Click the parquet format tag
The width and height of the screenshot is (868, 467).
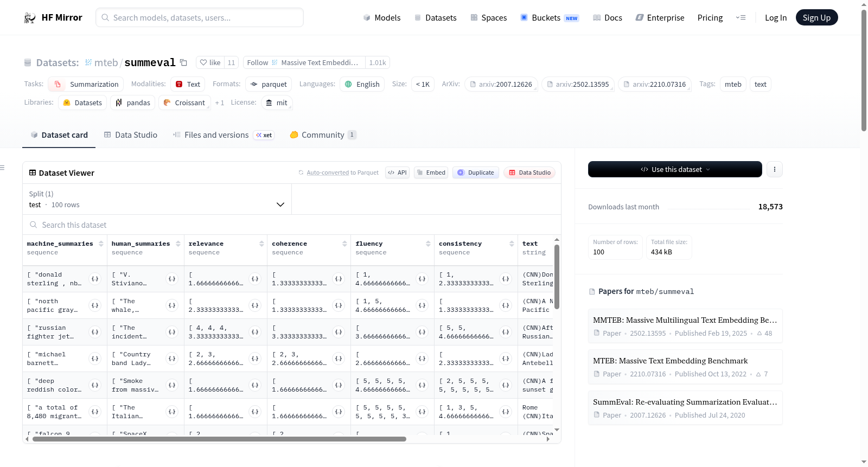269,84
